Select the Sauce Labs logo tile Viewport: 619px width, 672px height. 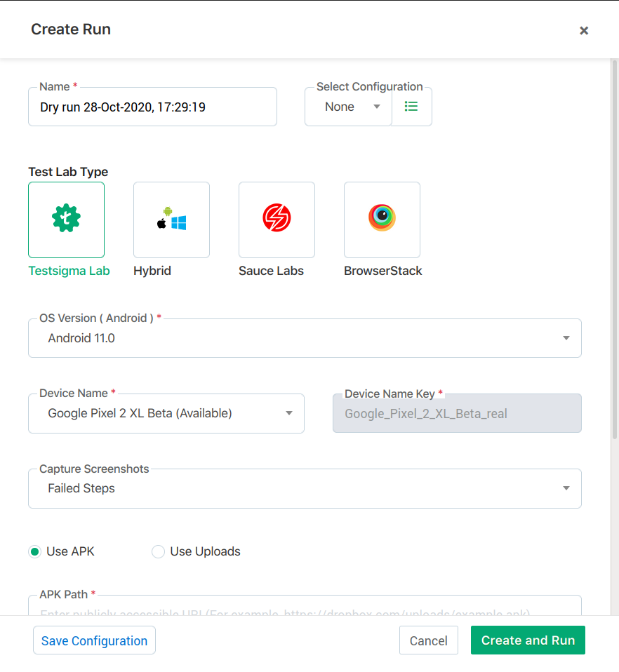point(277,220)
